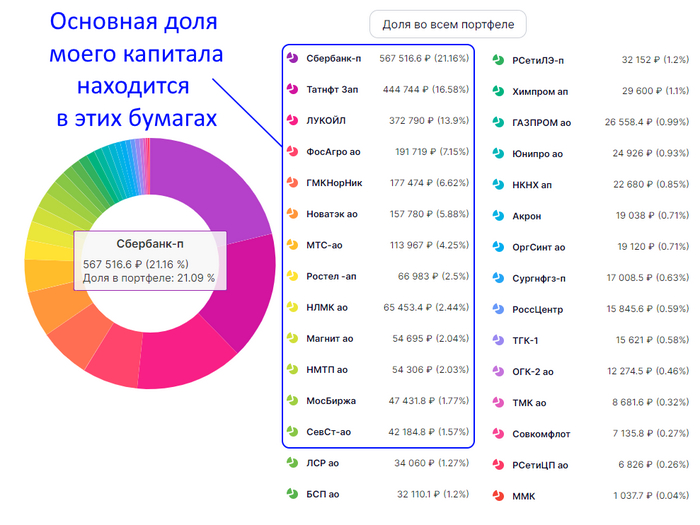Click the 'Магнит ао' legend name
700x525 pixels.
(329, 338)
